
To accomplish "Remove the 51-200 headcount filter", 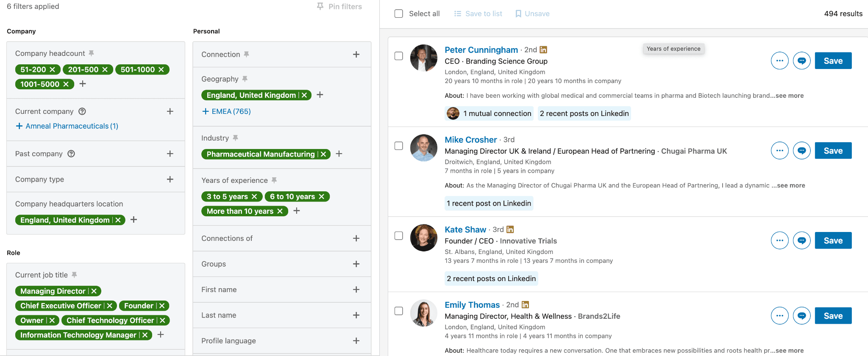I will click(52, 69).
